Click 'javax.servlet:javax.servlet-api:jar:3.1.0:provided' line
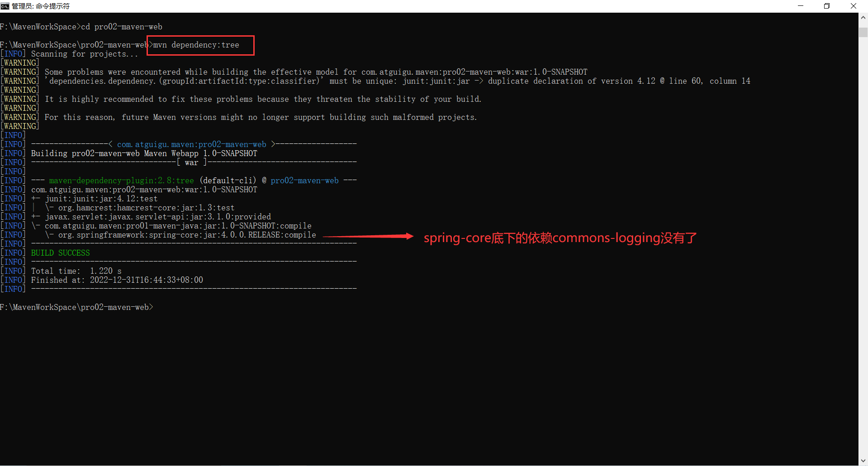 pos(158,217)
